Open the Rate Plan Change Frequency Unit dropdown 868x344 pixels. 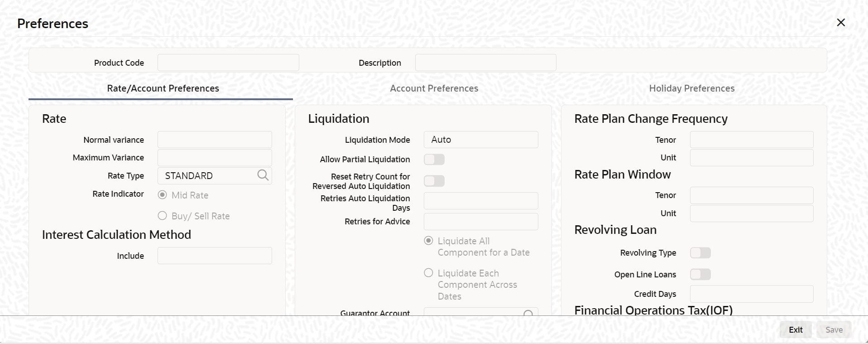coord(751,158)
